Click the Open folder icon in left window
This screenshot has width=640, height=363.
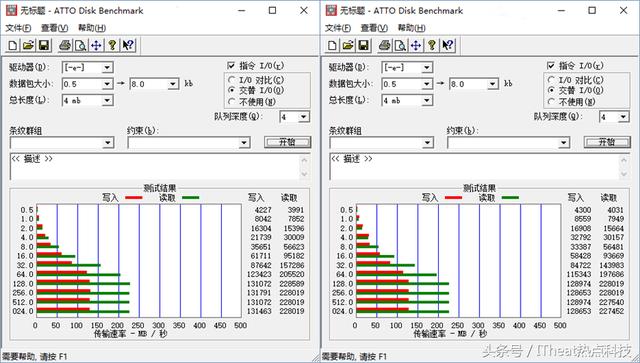[x=28, y=45]
